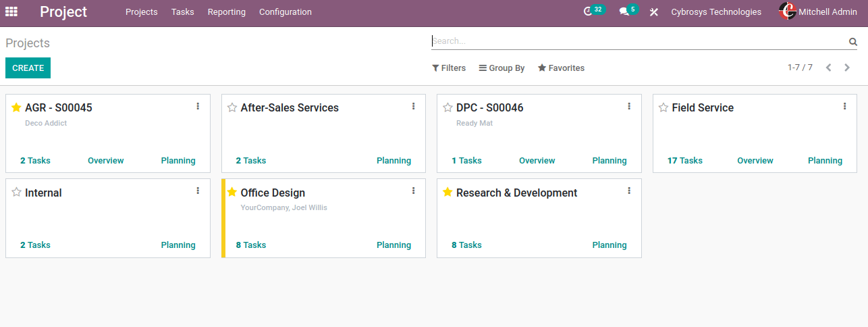Open the Favorites dropdown
Screen dimensions: 868x327
561,68
